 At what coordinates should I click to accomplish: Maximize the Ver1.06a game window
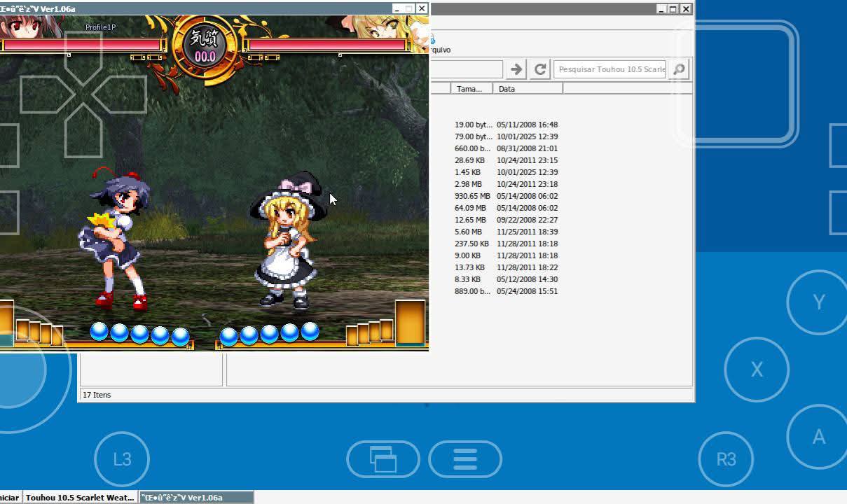409,8
